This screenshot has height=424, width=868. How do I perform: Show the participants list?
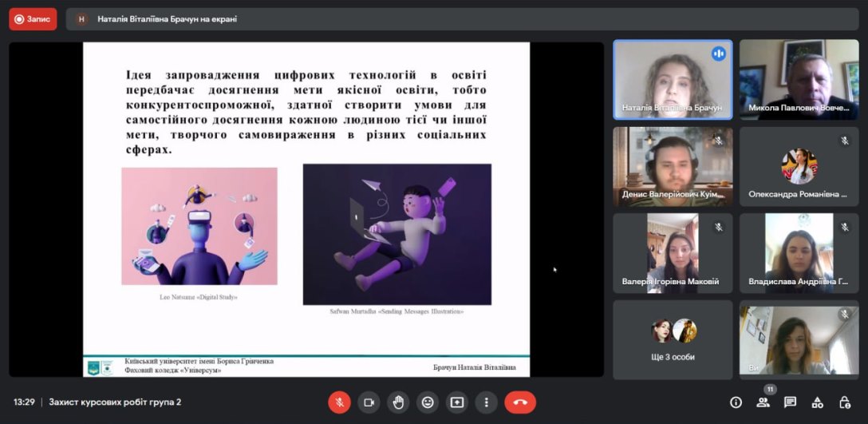point(763,402)
